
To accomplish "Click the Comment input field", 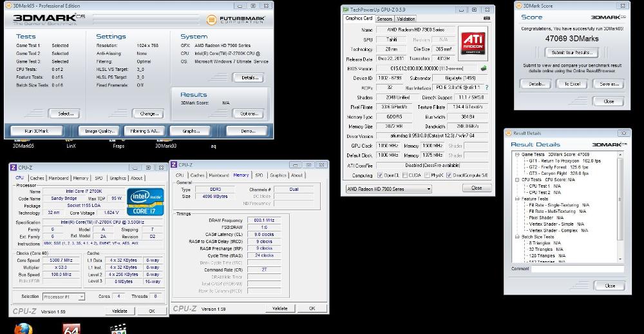I will [x=578, y=269].
